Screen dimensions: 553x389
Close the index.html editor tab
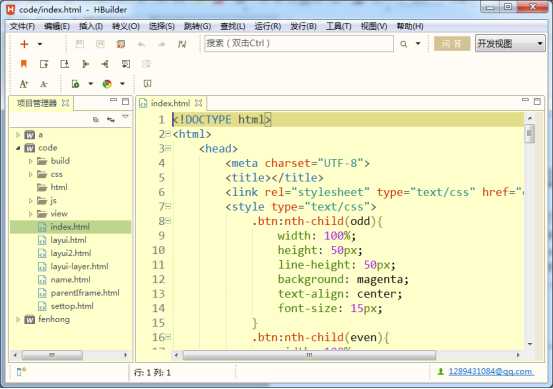199,103
